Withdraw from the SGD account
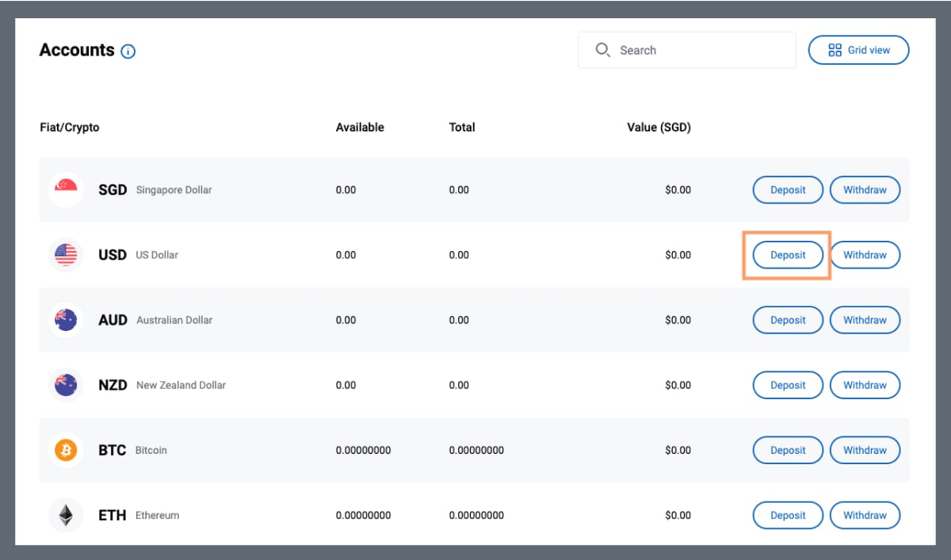951x560 pixels. click(x=865, y=190)
